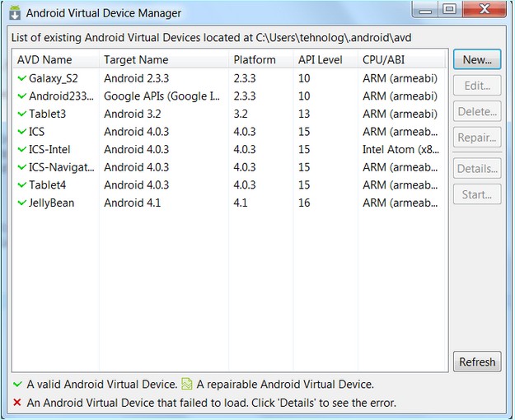The height and width of the screenshot is (420, 515).
Task: Click the green valid device legend checkmark
Action: click(x=17, y=384)
